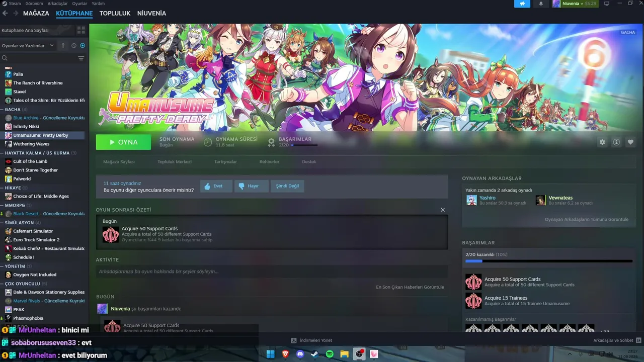Go forward with the right arrow navigation icon
Image resolution: width=644 pixels, height=362 pixels.
[x=16, y=13]
